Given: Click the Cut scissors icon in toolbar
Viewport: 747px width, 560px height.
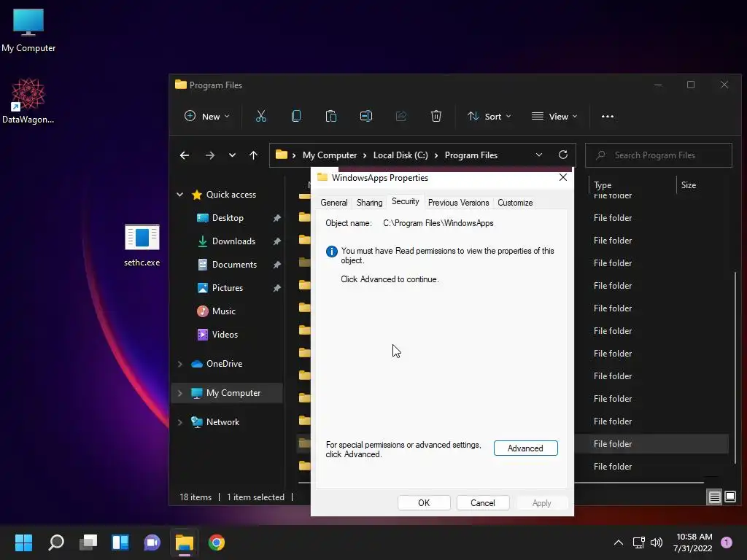Looking at the screenshot, I should [x=261, y=116].
